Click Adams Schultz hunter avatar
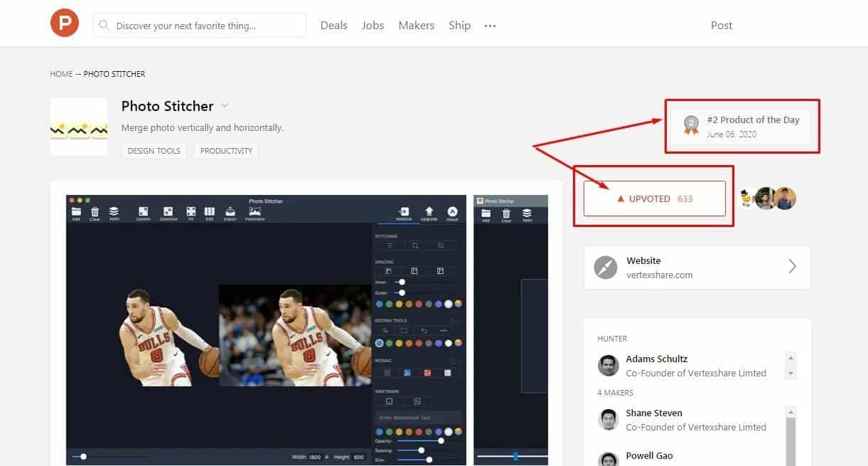 (x=608, y=366)
